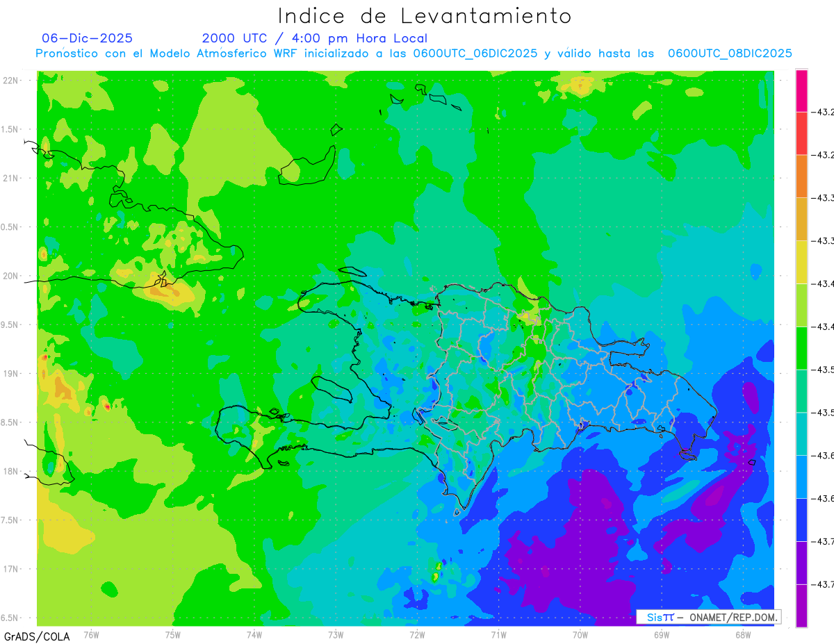This screenshot has height=644, width=834.
Task: Click the '17N' latitude label
Action: (11, 569)
